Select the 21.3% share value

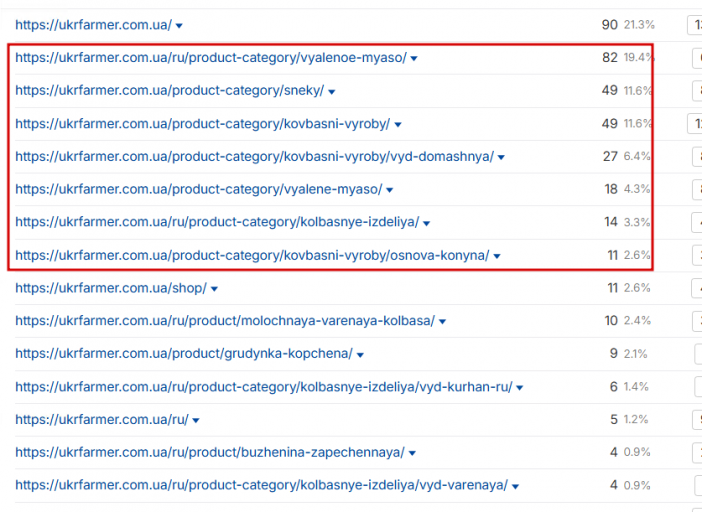[639, 25]
